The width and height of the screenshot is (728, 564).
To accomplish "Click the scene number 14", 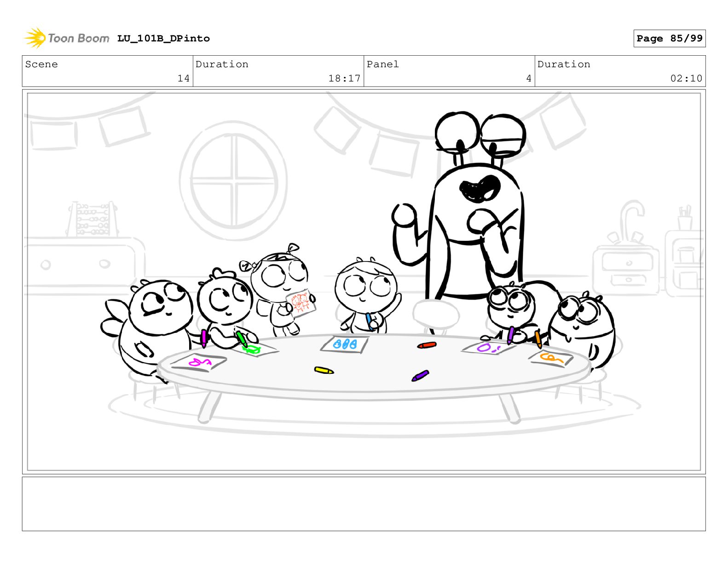I will click(184, 78).
